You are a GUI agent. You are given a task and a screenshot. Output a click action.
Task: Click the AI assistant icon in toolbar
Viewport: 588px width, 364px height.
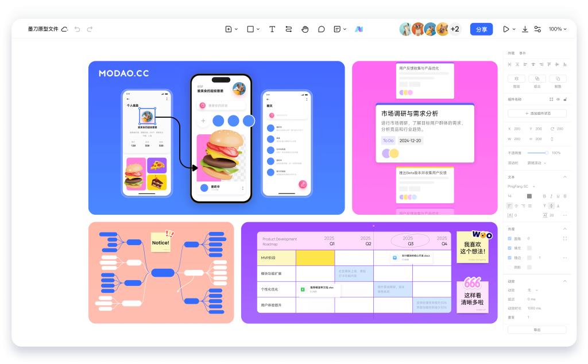coord(358,29)
